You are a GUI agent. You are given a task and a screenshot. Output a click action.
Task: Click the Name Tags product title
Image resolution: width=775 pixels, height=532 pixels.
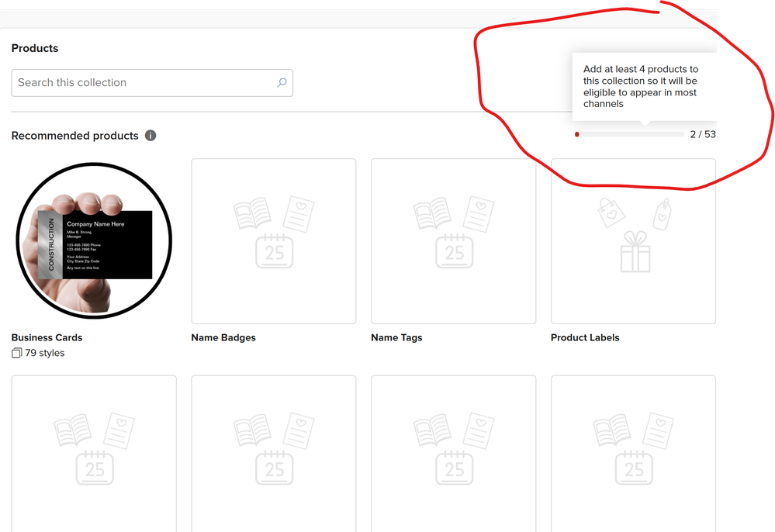[396, 338]
